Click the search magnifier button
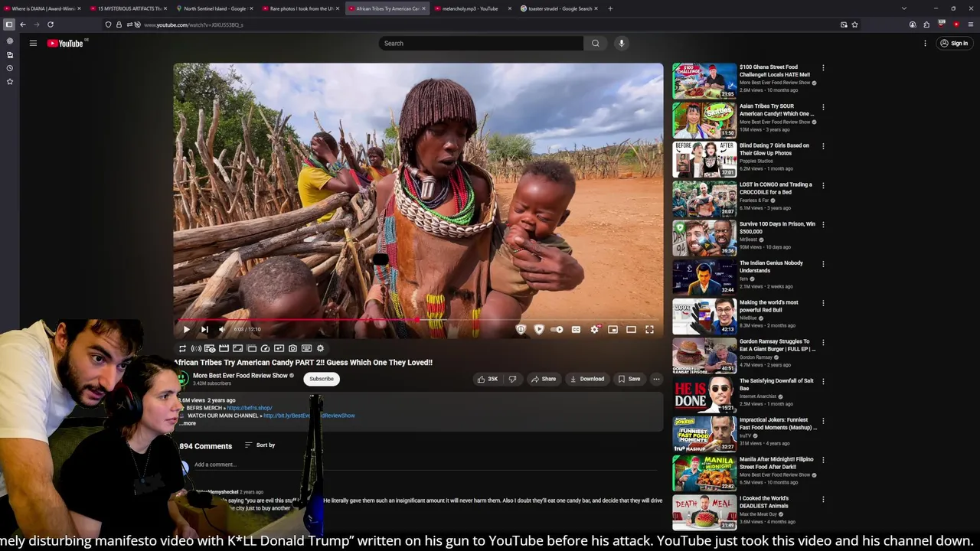The height and width of the screenshot is (551, 980). click(x=595, y=43)
